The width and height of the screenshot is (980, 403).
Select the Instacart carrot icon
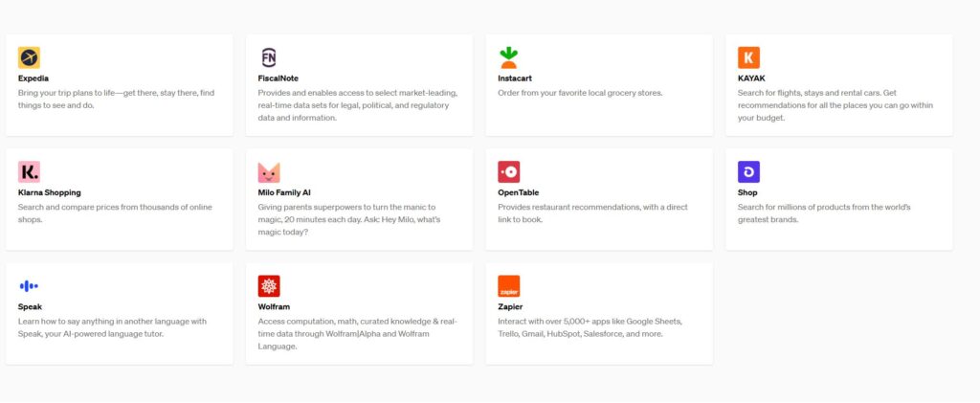[509, 57]
